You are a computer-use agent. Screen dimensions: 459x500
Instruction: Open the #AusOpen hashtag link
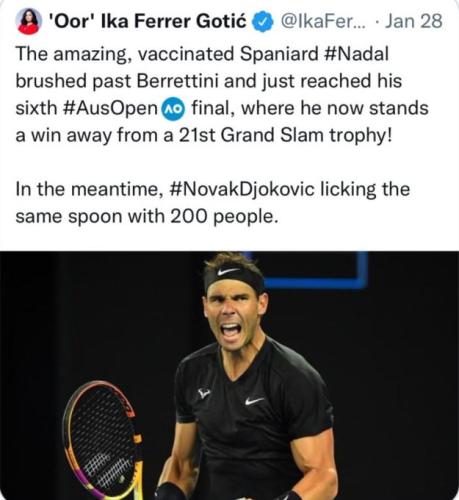tap(110, 109)
